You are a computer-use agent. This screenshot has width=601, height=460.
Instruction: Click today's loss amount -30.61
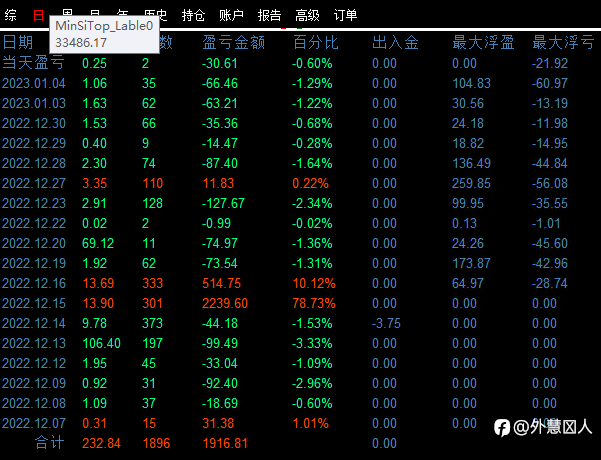(220, 63)
